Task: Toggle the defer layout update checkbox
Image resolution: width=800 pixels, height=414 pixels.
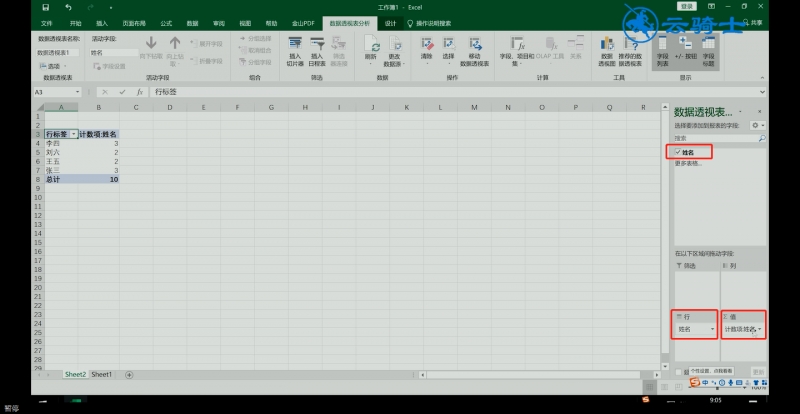Action: tap(678, 372)
